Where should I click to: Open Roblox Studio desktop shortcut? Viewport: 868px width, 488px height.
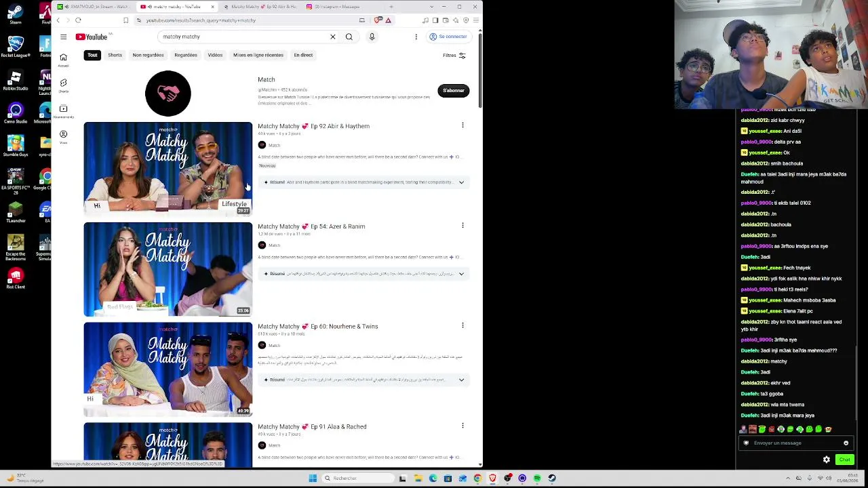[x=15, y=80]
